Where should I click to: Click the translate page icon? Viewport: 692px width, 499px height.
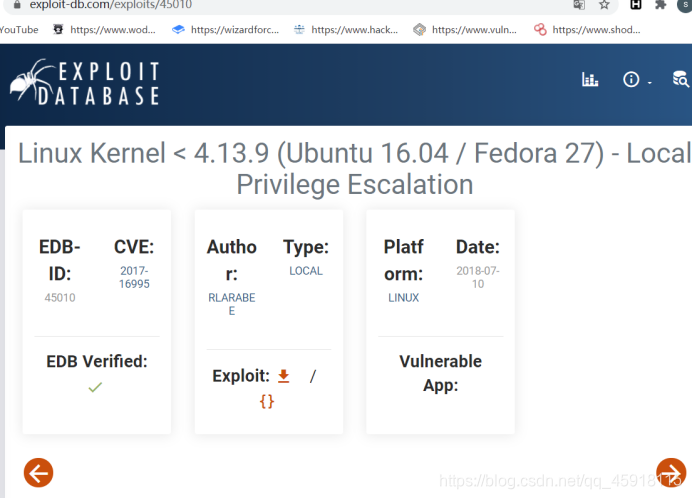[x=579, y=5]
